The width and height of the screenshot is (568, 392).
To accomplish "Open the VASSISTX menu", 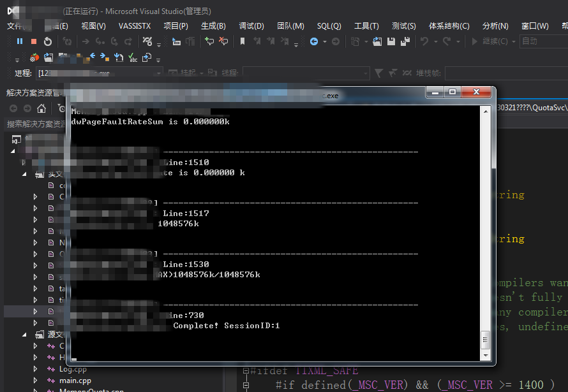I will tap(135, 26).
